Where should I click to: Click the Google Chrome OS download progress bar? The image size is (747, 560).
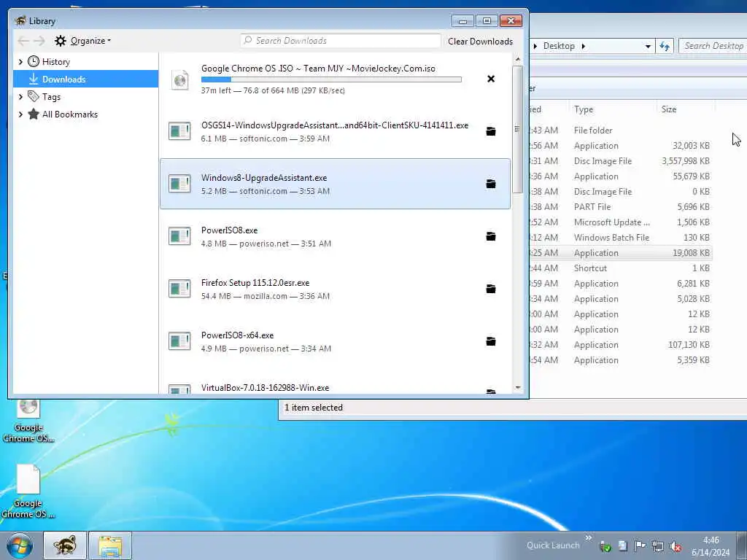331,79
